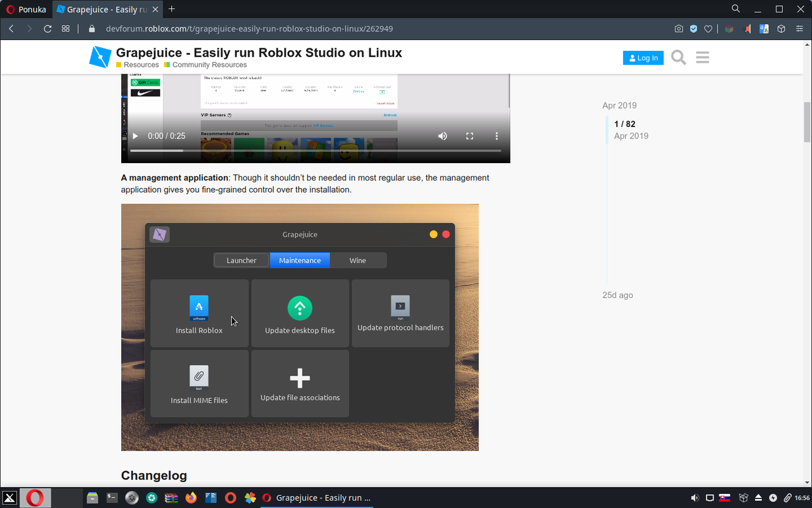
Task: Open the Community Resources category link
Action: tap(206, 65)
